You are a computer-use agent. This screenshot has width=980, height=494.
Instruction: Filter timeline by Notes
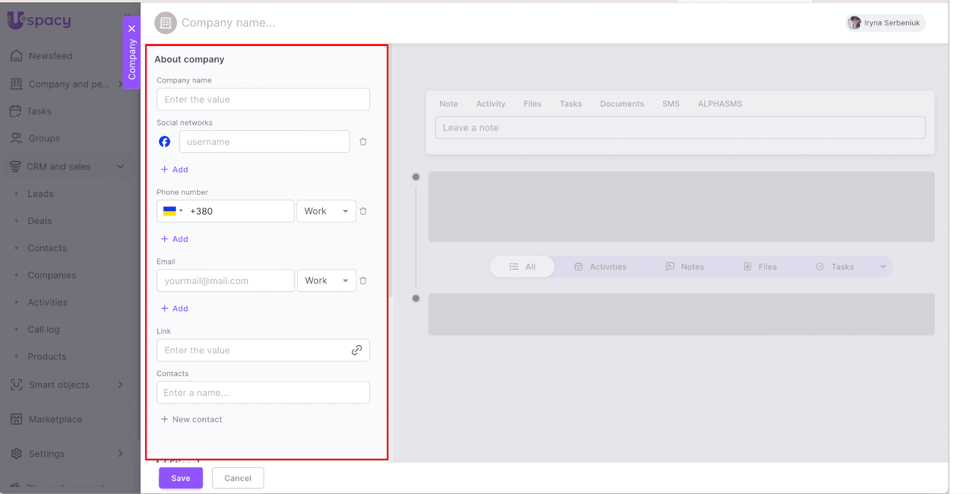685,267
